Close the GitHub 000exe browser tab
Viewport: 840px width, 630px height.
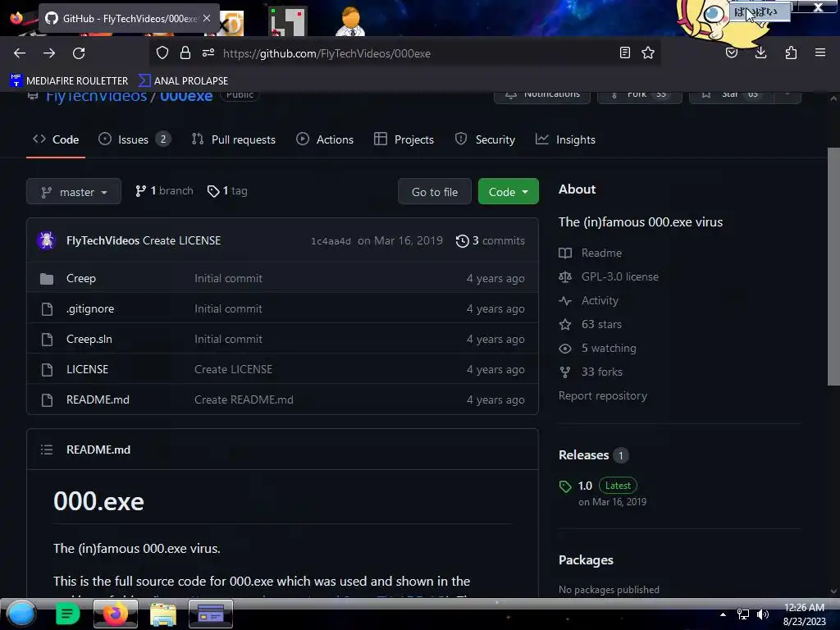pos(207,18)
